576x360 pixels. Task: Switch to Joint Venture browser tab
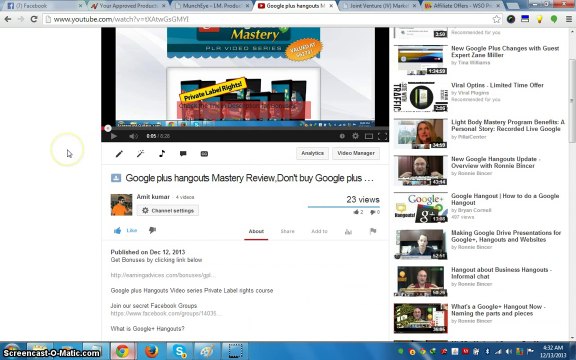379,6
